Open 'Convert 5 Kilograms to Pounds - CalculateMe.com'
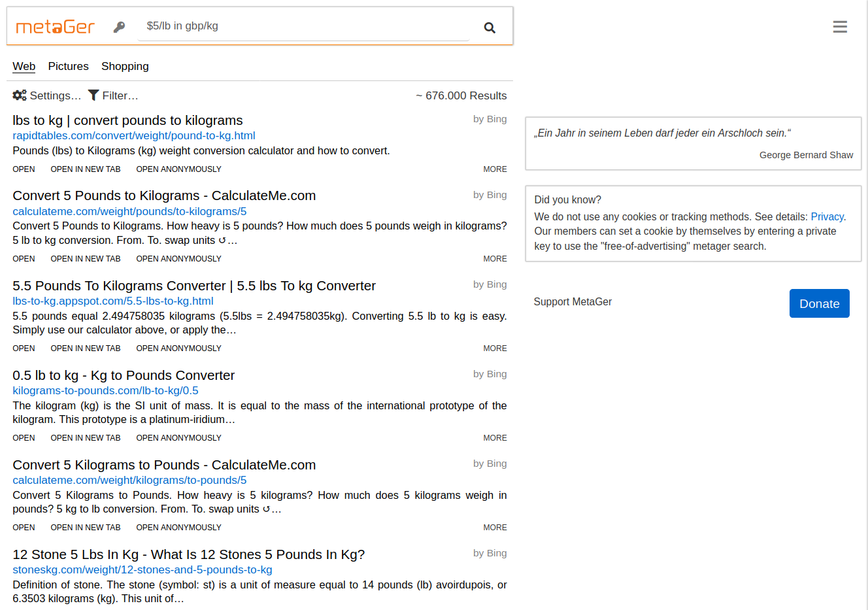Screen dimensions: 868x610 tap(164, 465)
